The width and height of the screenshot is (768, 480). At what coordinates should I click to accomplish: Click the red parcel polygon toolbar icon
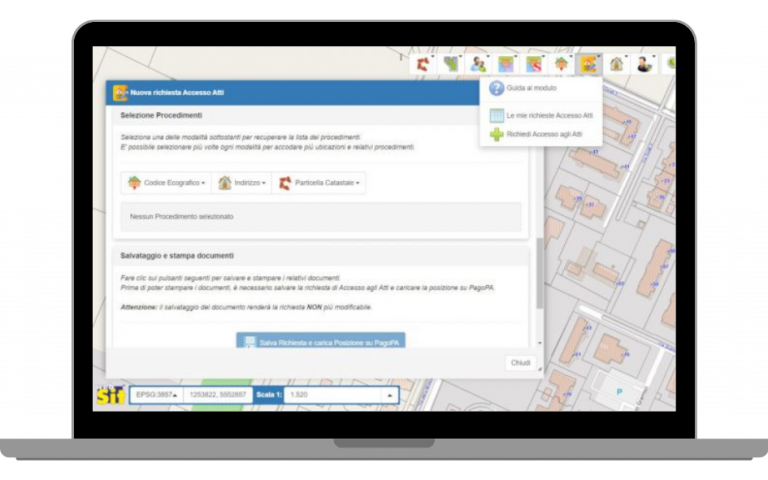424,64
